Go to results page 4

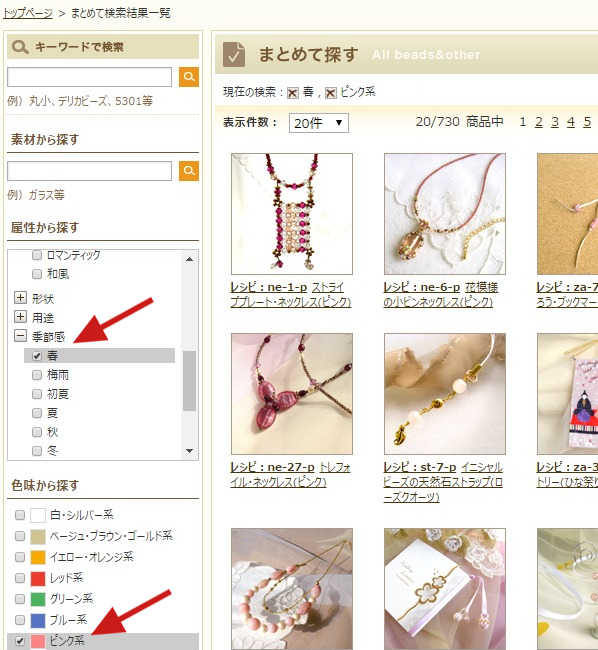pos(571,122)
